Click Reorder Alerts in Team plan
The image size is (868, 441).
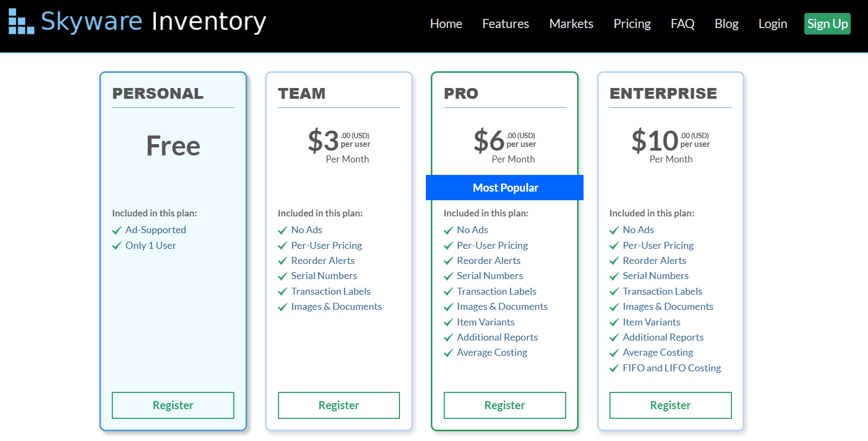click(x=323, y=261)
